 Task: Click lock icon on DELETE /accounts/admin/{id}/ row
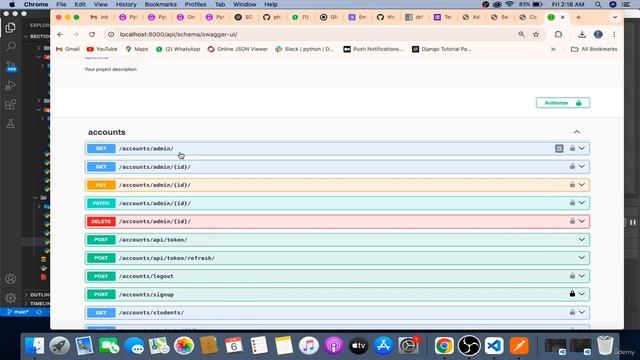tap(572, 221)
